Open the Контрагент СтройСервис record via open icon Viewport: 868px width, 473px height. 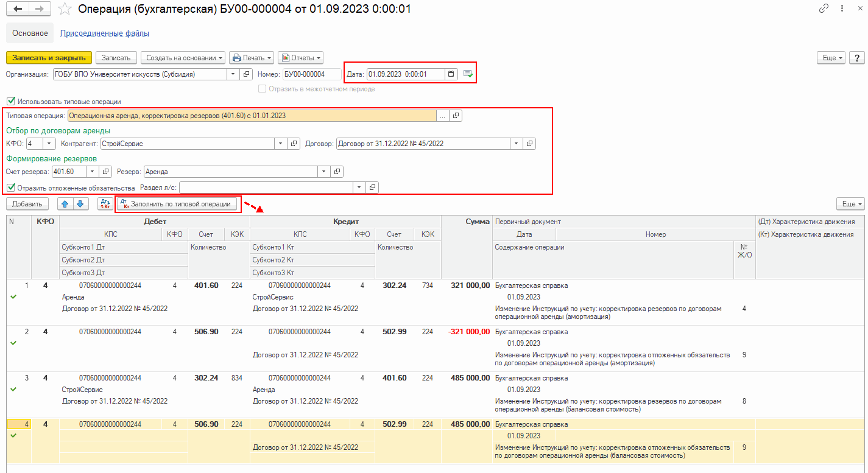click(294, 144)
